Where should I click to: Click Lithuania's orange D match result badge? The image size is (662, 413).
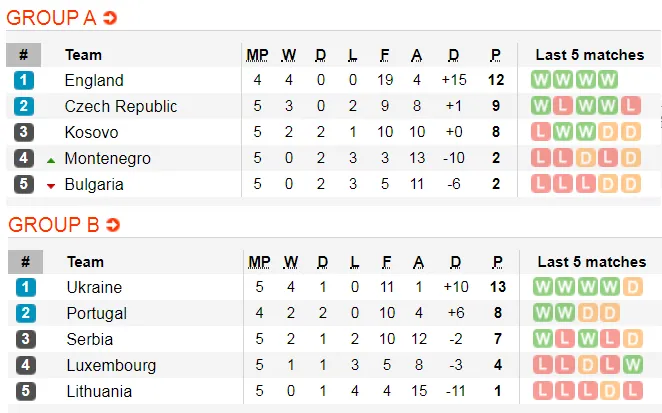(x=630, y=391)
